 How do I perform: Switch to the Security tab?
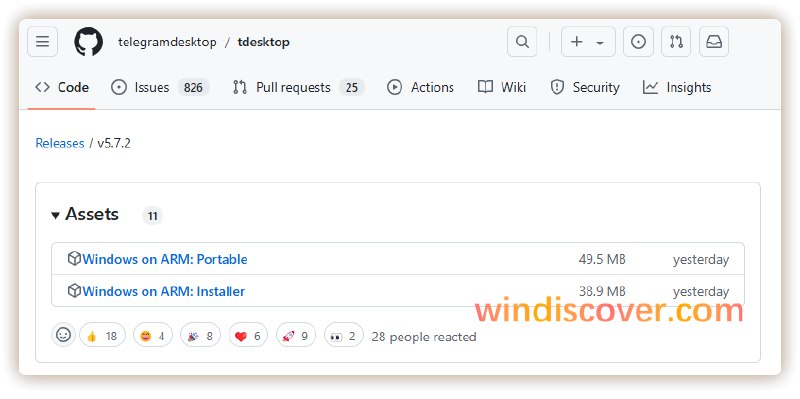(x=585, y=88)
